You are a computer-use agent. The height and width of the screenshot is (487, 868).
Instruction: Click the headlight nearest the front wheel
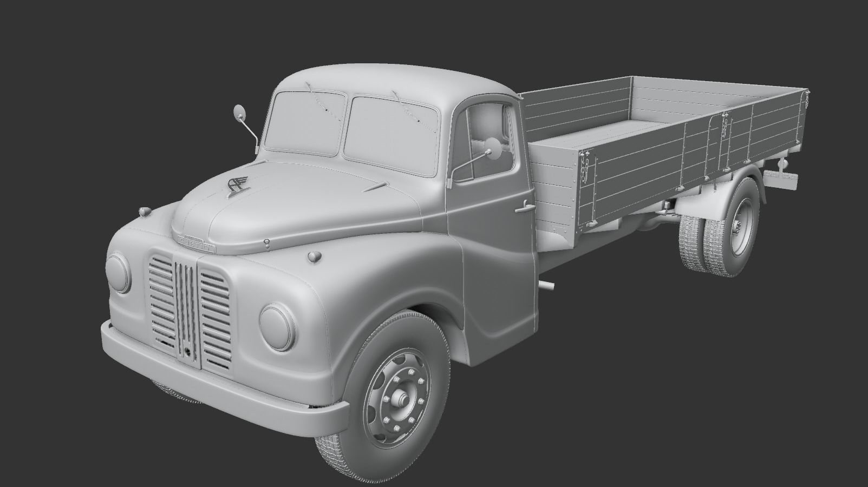(x=278, y=327)
